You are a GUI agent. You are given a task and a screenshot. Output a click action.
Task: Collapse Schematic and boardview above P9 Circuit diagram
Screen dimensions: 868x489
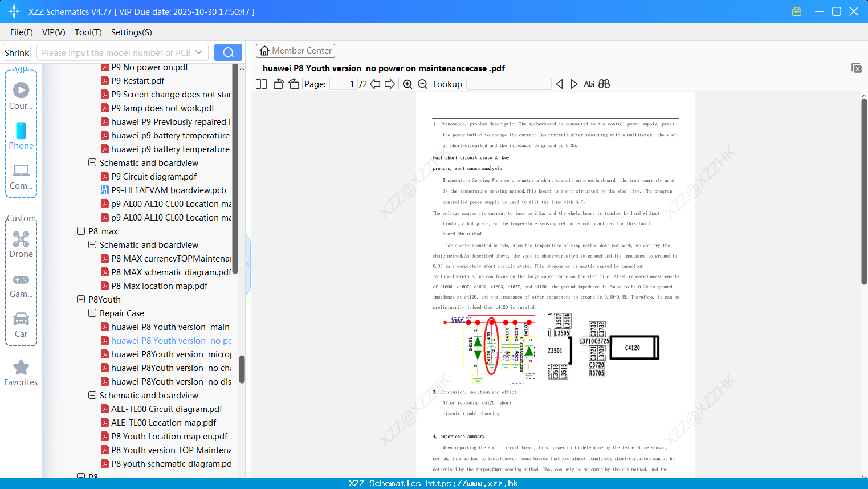pos(92,162)
